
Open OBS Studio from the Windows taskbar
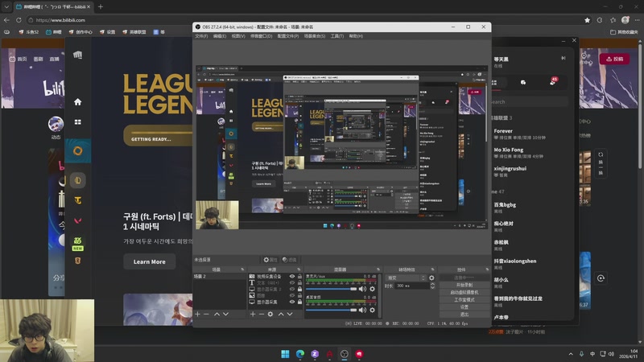[345, 354]
